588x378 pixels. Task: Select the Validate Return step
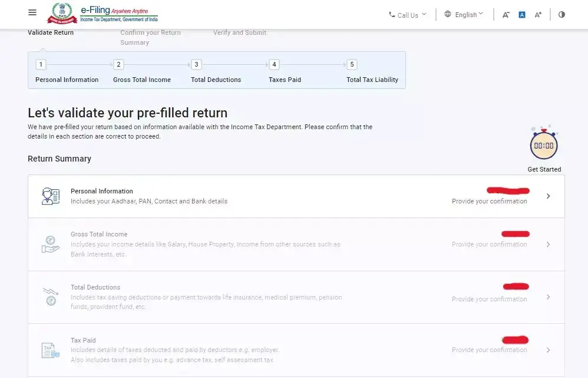50,32
